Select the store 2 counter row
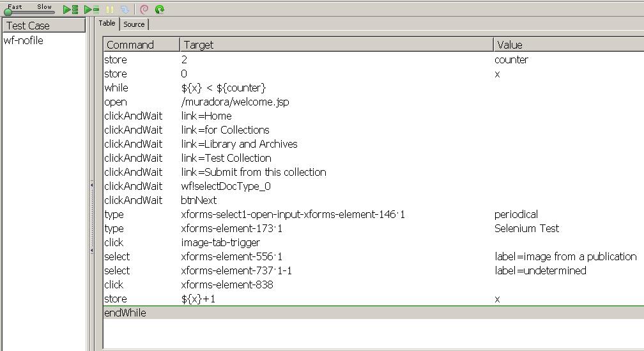644x351 pixels. 373,59
